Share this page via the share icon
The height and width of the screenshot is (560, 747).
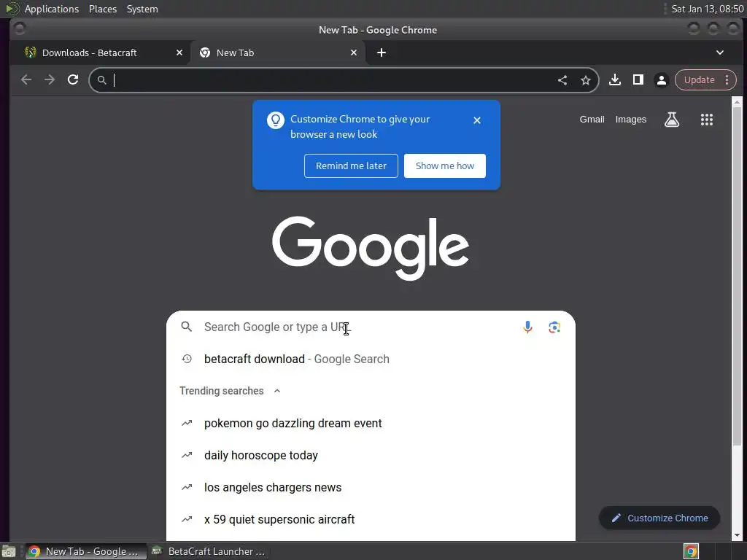[562, 80]
